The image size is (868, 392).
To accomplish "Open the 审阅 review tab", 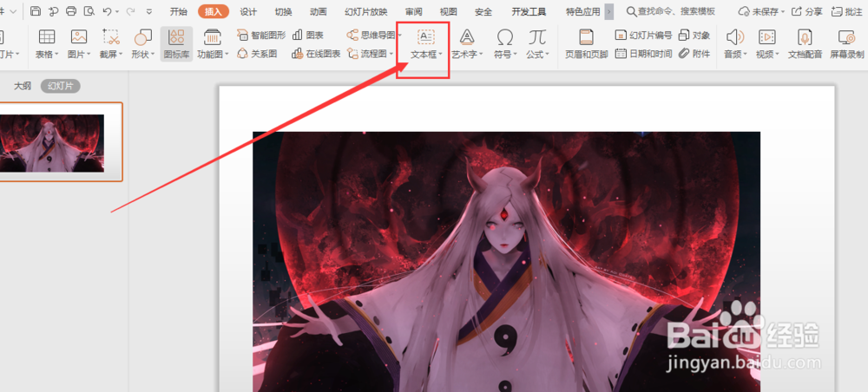I will (x=413, y=11).
